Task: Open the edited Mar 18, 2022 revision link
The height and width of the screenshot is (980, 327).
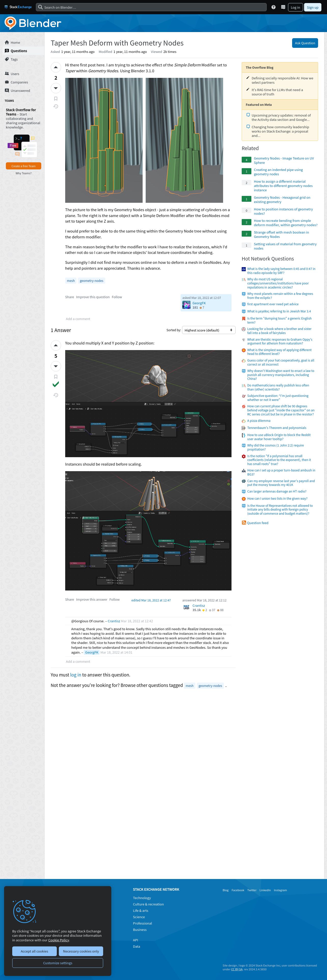Action: pyautogui.click(x=151, y=600)
